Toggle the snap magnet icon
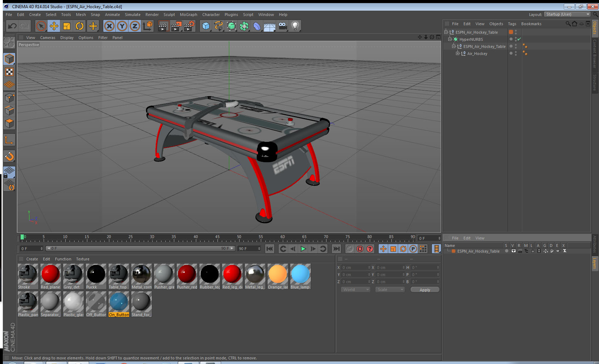599x364 pixels. click(9, 156)
